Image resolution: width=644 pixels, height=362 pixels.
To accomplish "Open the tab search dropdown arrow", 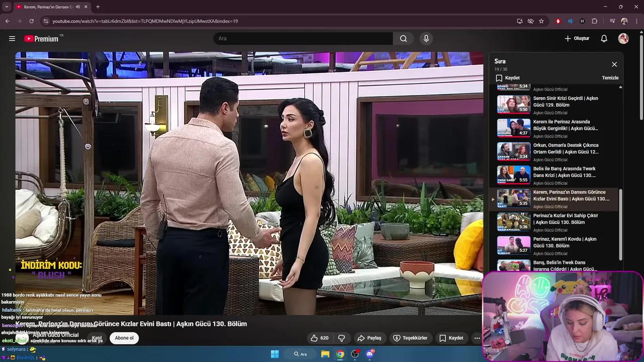I will pyautogui.click(x=7, y=7).
